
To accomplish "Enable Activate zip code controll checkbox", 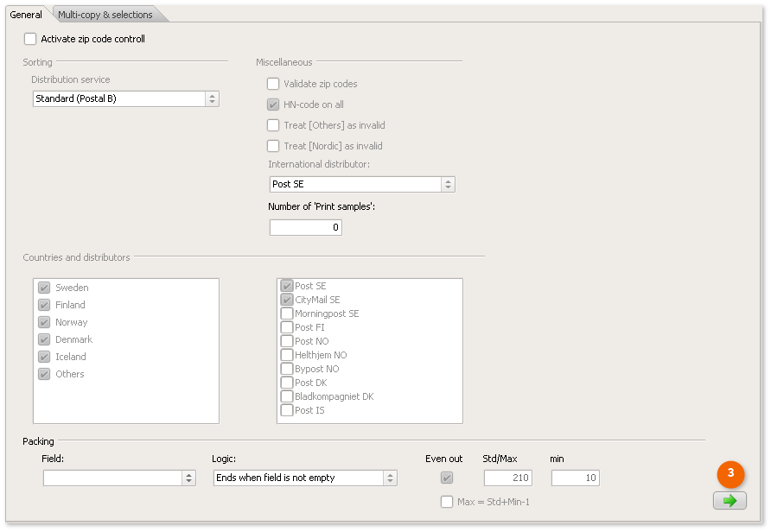I will pos(31,39).
